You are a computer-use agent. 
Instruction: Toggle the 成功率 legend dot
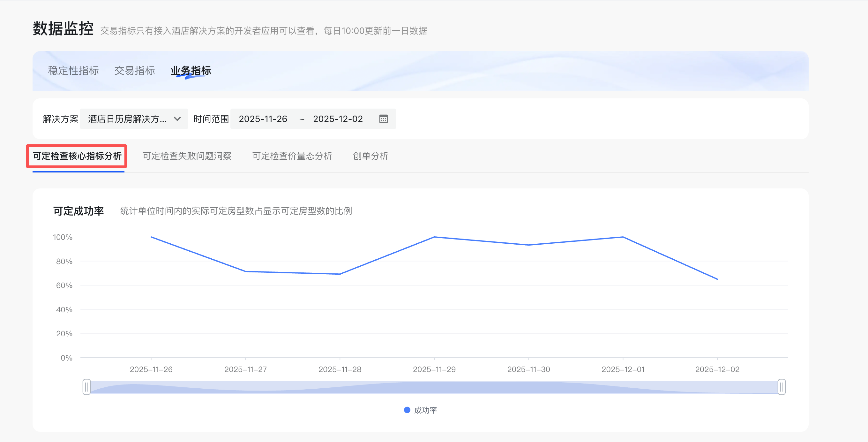(x=407, y=410)
